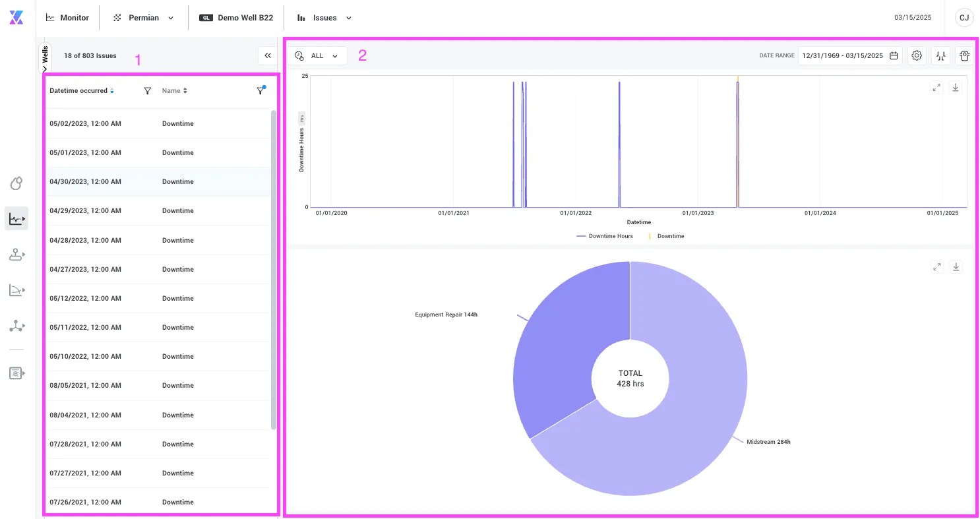Click the issues list vertical scrollbar
Viewport: 980px width, 519px height.
tap(274, 270)
